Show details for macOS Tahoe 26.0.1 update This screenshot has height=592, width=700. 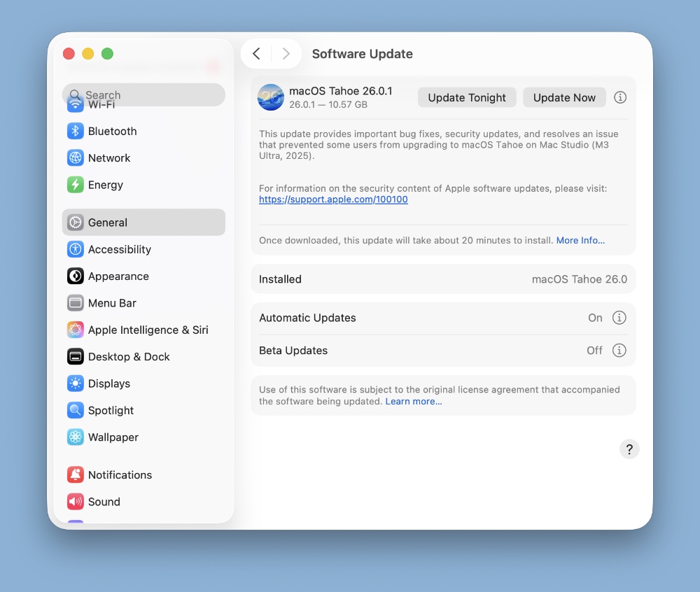pyautogui.click(x=619, y=98)
